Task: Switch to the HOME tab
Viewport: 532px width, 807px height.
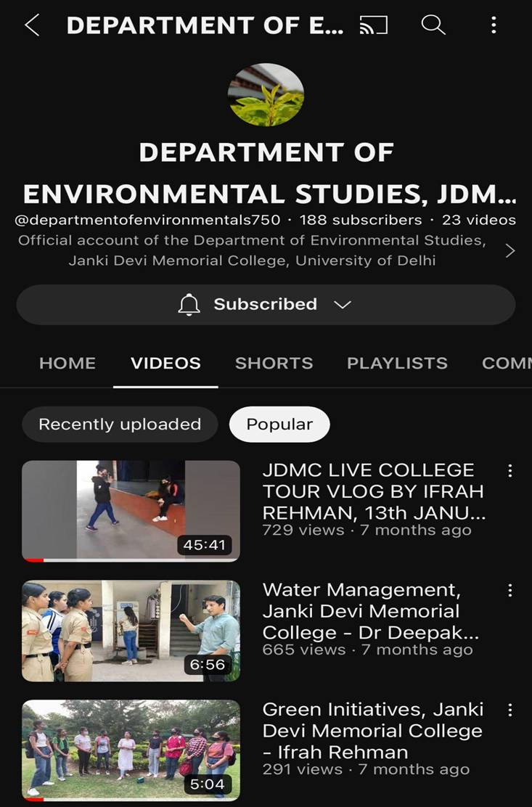Action: point(67,363)
